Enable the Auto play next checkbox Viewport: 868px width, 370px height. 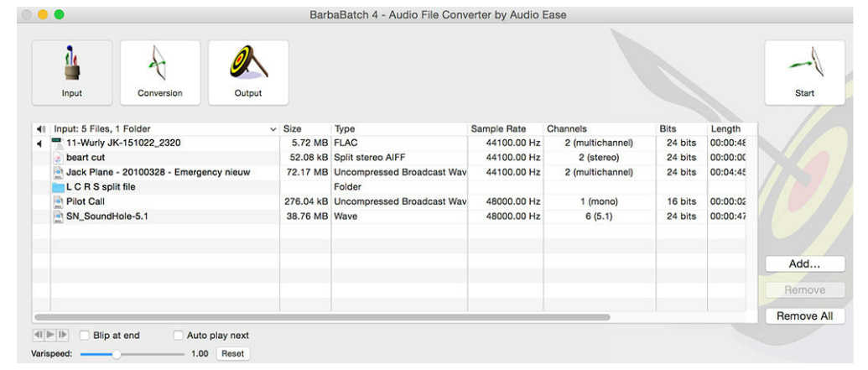click(178, 336)
